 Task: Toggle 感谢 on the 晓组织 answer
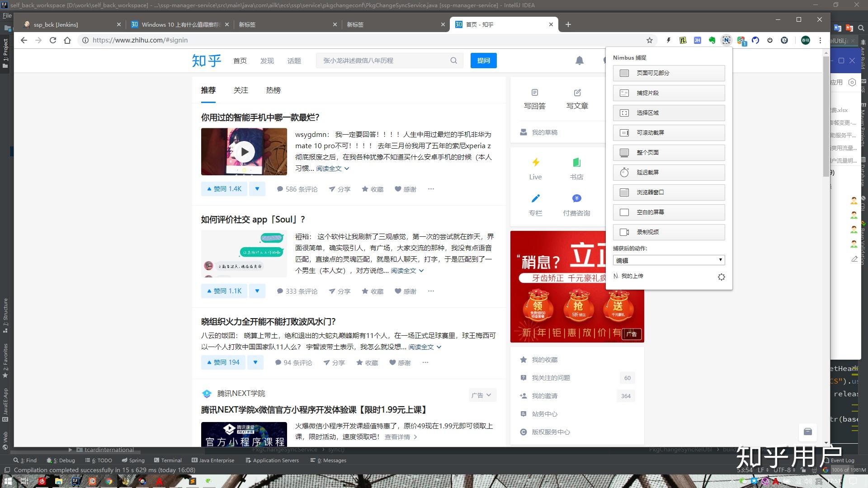pos(400,363)
